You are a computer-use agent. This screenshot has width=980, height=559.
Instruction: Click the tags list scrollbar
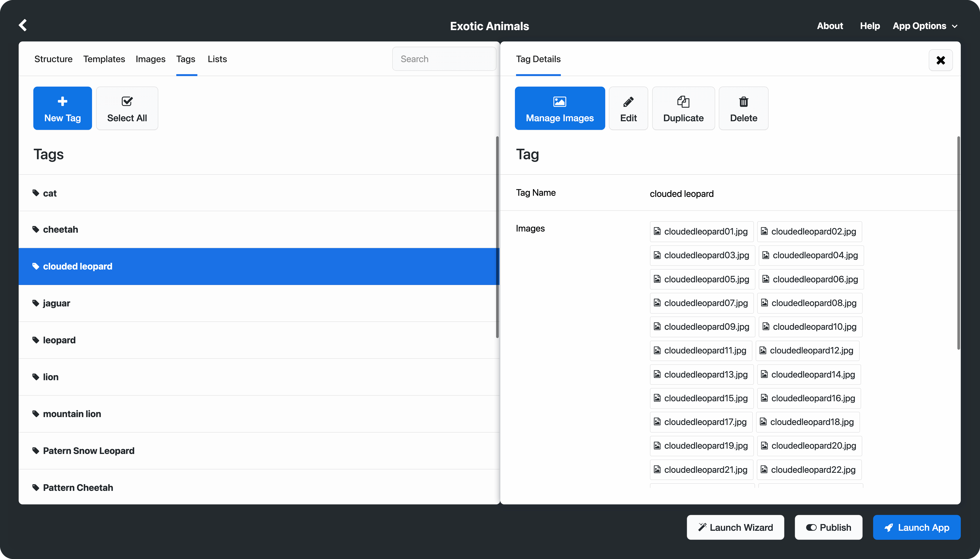click(497, 237)
